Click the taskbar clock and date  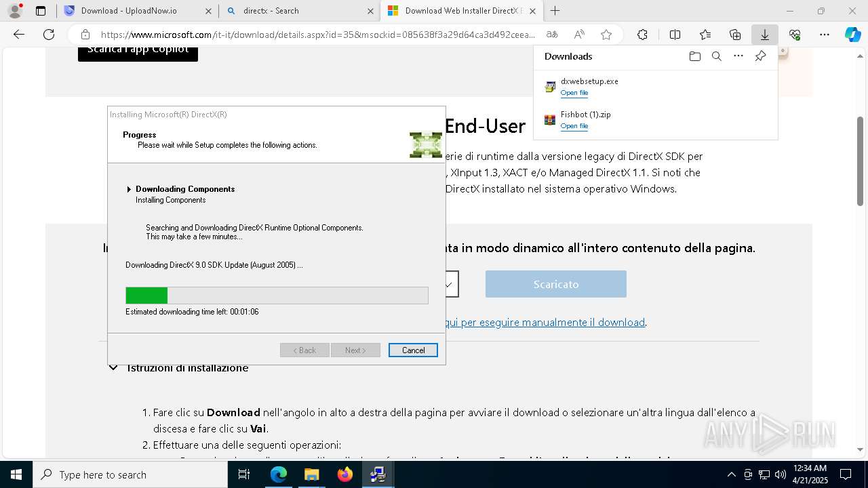(x=810, y=474)
